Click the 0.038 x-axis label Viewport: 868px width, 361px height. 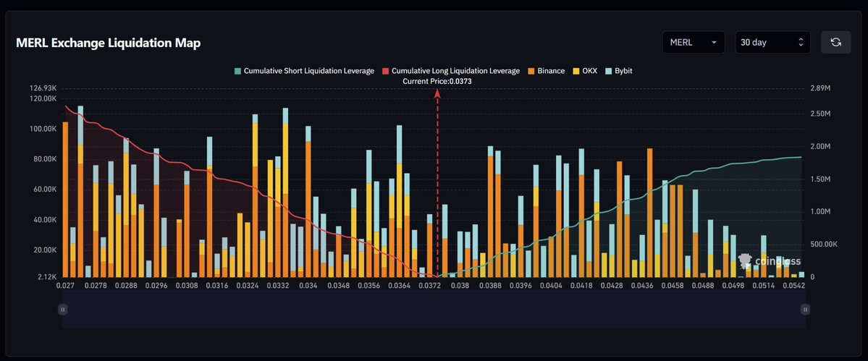point(460,286)
